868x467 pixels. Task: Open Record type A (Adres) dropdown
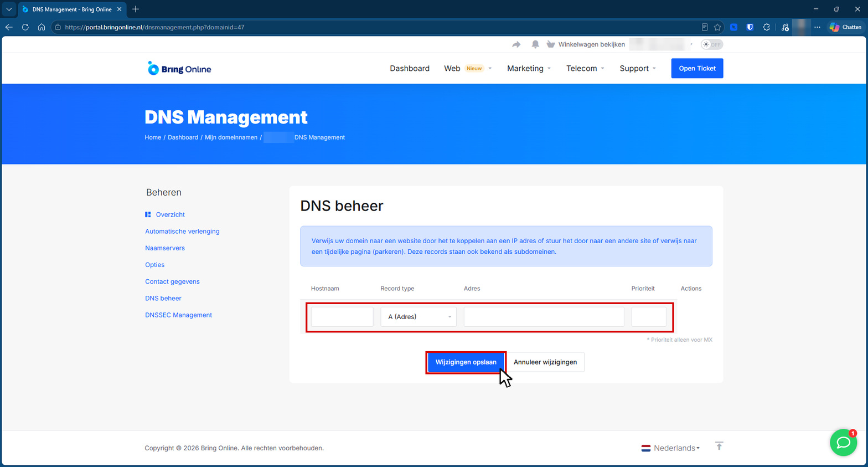point(418,317)
